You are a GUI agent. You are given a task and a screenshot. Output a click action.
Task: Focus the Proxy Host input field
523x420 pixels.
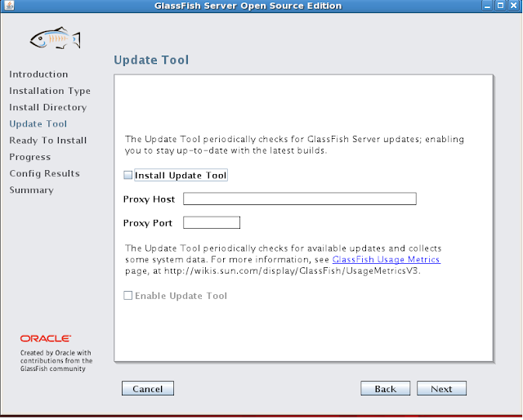coord(300,199)
